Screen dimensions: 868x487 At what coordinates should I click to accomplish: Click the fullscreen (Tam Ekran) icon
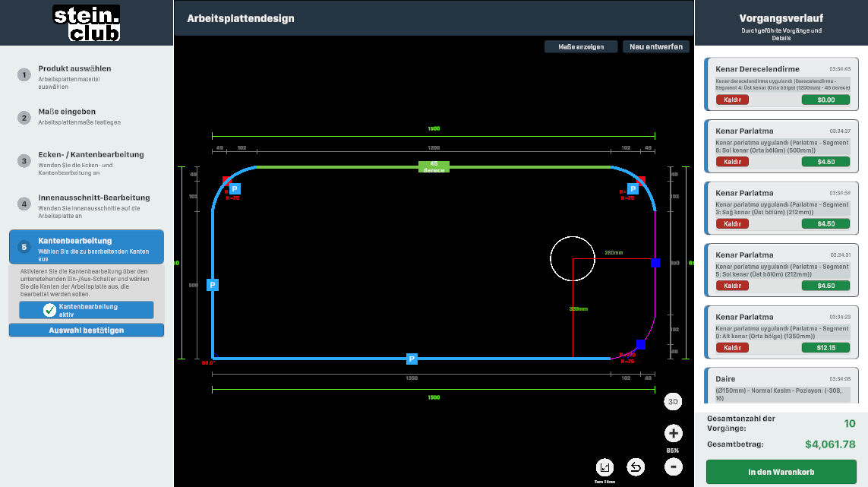point(605,466)
